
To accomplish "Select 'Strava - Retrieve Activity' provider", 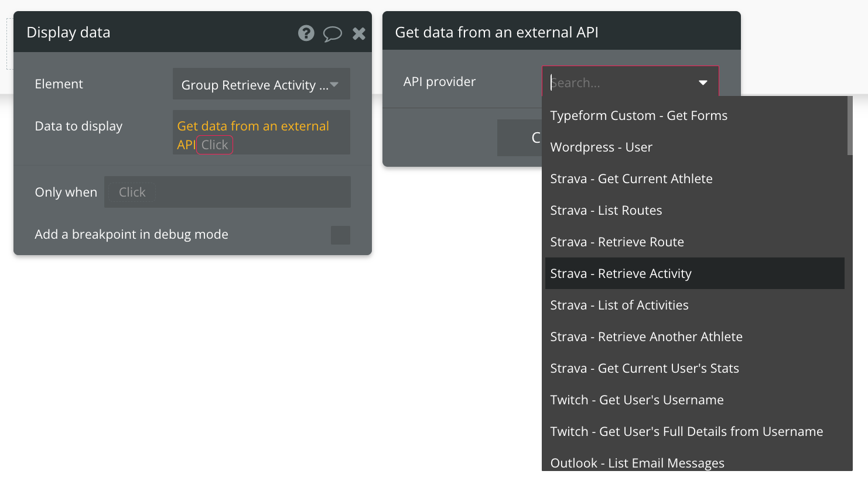I will 621,273.
